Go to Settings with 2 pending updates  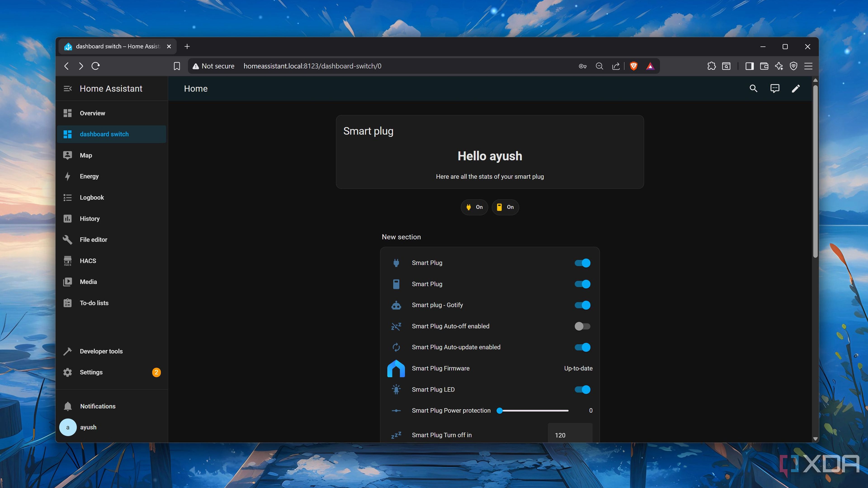point(111,372)
